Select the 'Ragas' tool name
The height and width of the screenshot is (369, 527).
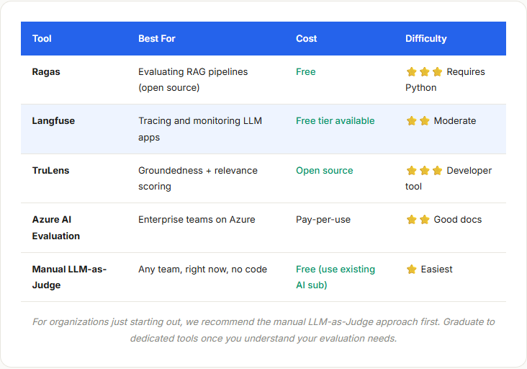point(46,72)
